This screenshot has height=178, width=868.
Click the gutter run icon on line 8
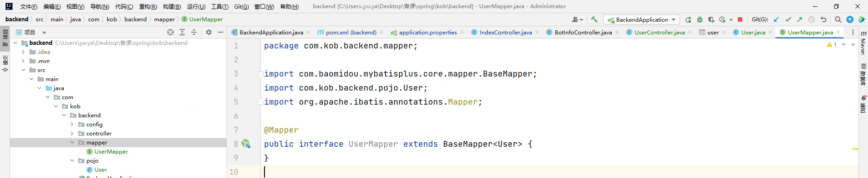[246, 144]
